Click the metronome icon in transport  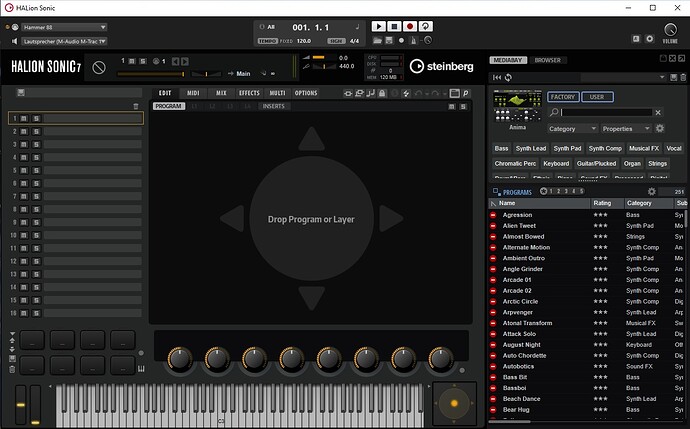pos(413,40)
